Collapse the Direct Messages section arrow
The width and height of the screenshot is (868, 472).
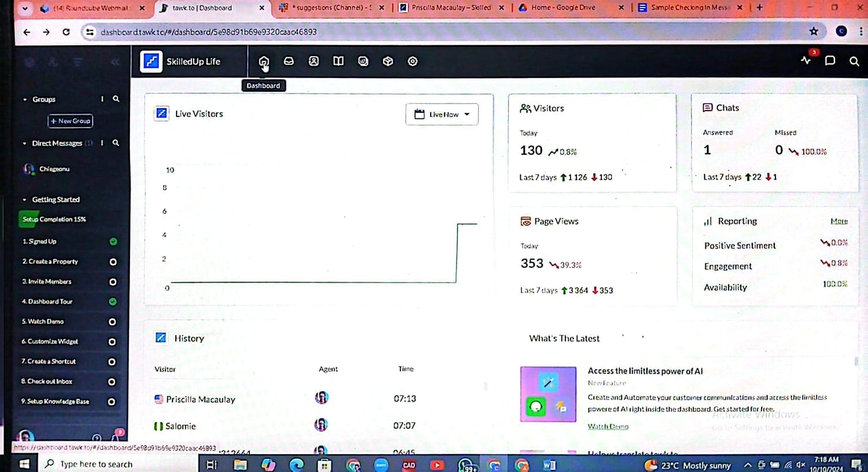coord(24,143)
